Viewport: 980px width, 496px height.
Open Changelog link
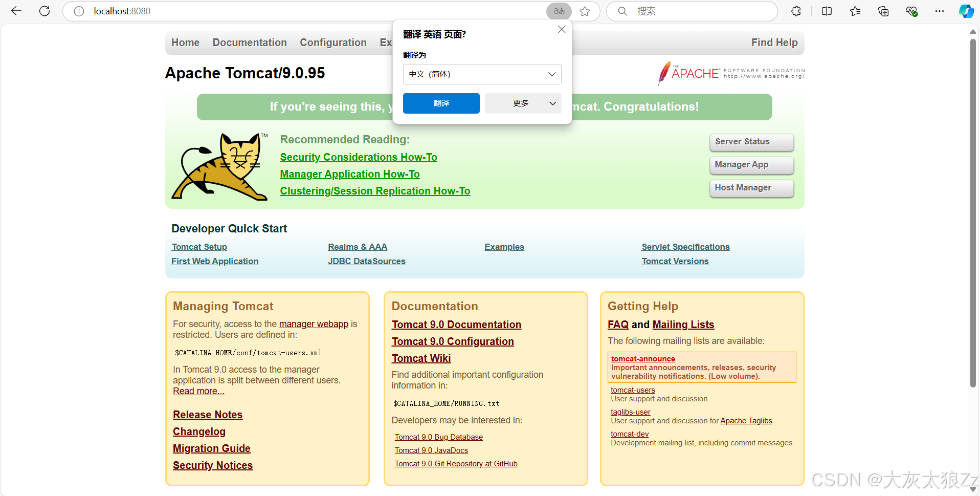click(x=199, y=432)
